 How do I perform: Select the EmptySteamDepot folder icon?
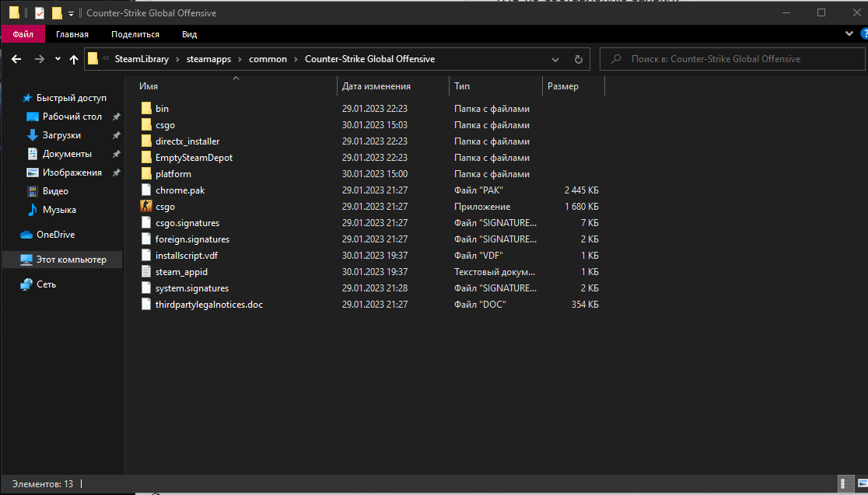(x=146, y=158)
